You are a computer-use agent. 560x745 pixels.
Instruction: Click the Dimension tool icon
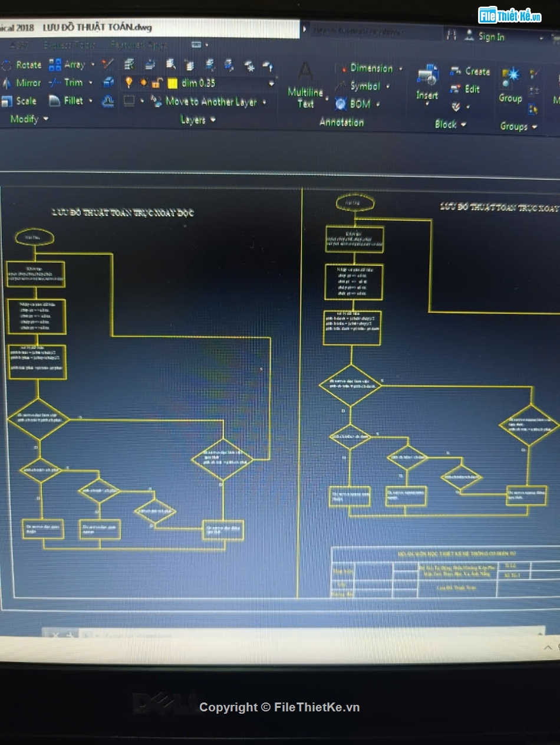[x=341, y=68]
